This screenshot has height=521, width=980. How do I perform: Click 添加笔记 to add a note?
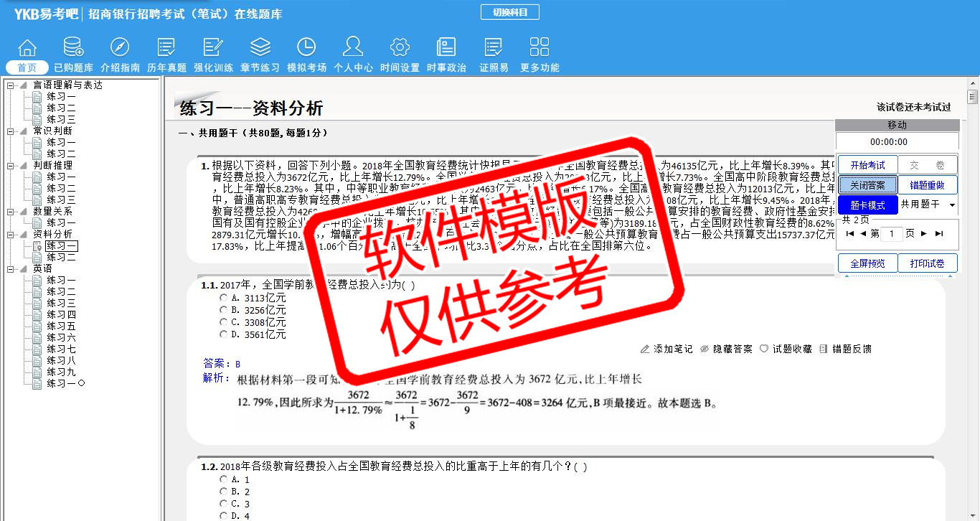(666, 349)
